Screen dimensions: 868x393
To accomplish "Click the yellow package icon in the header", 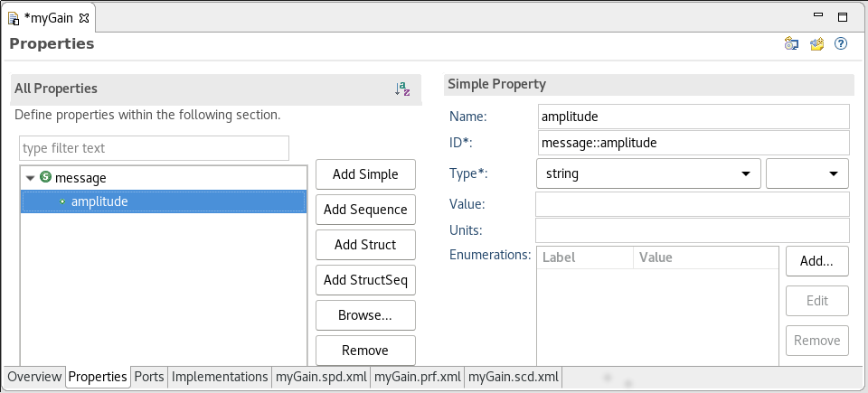I will coord(816,43).
